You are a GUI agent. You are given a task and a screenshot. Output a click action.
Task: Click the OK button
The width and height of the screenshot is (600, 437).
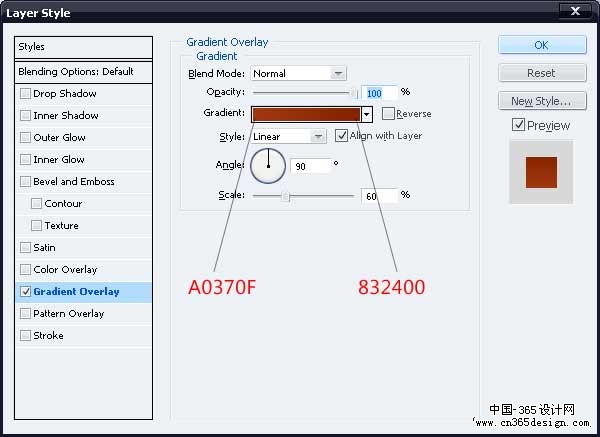pos(542,45)
